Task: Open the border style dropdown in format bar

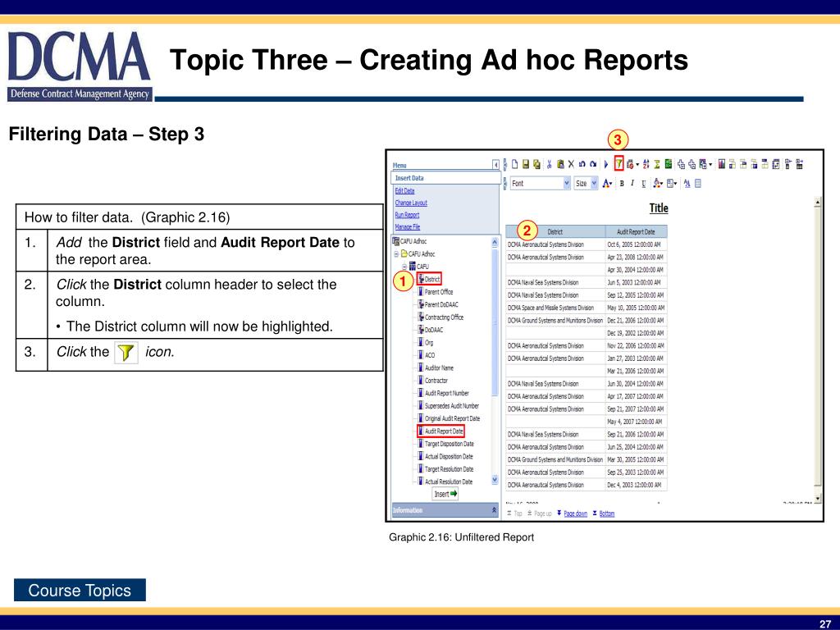Action: [x=675, y=183]
